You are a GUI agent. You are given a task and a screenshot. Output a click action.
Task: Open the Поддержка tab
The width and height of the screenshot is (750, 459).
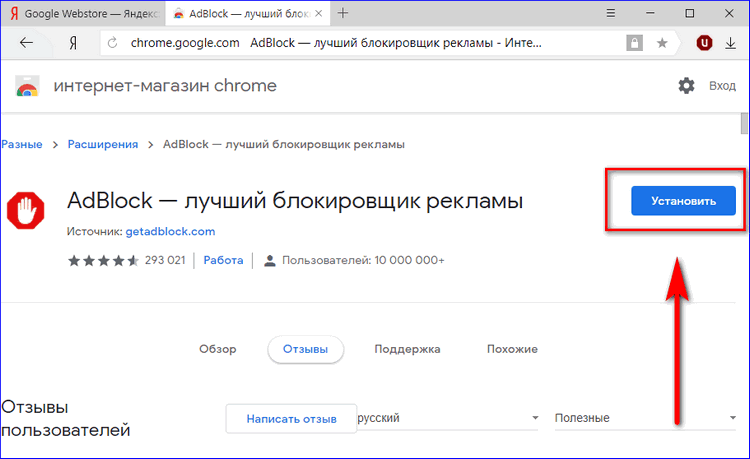[x=407, y=350]
